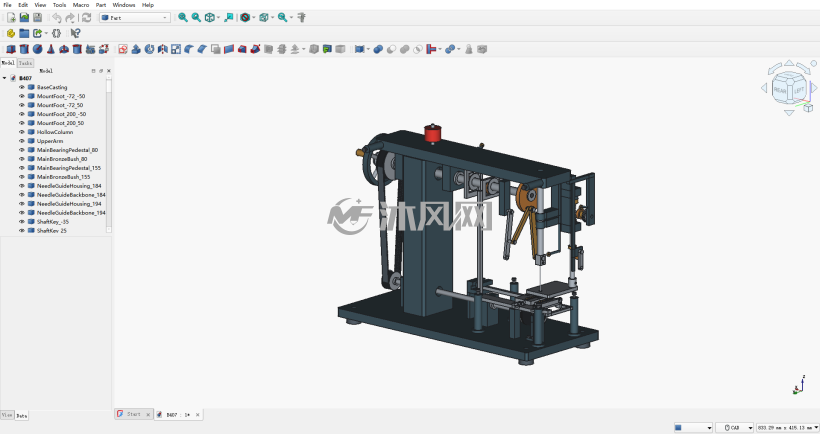The width and height of the screenshot is (820, 434).
Task: Open the Part workbench selector dropdown
Action: (135, 17)
